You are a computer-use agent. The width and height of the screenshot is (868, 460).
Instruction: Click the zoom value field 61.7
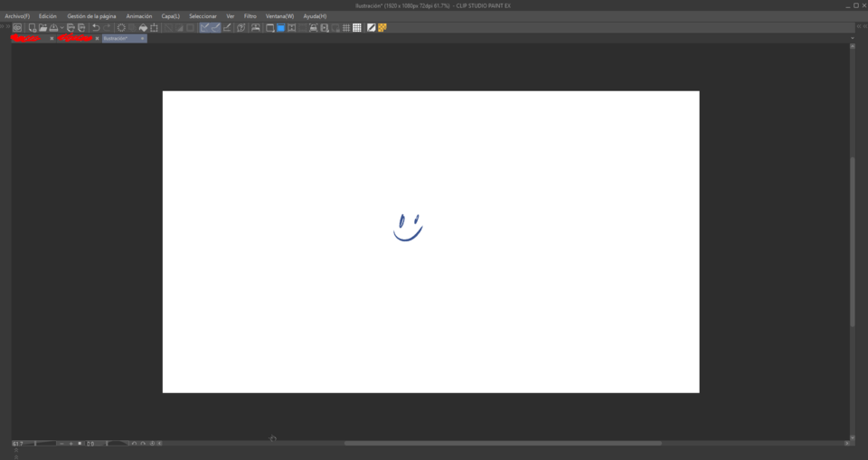[x=18, y=444]
